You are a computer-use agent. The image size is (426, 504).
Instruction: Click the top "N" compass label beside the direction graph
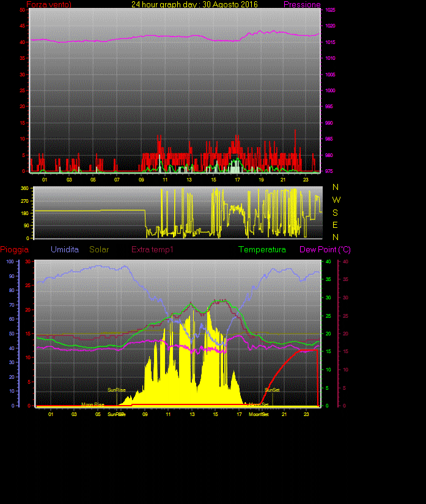coord(336,187)
